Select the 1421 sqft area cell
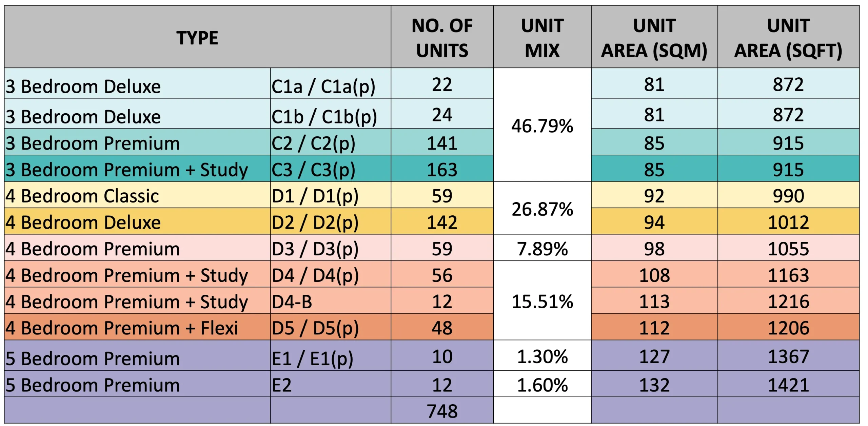The width and height of the screenshot is (868, 426). [788, 385]
